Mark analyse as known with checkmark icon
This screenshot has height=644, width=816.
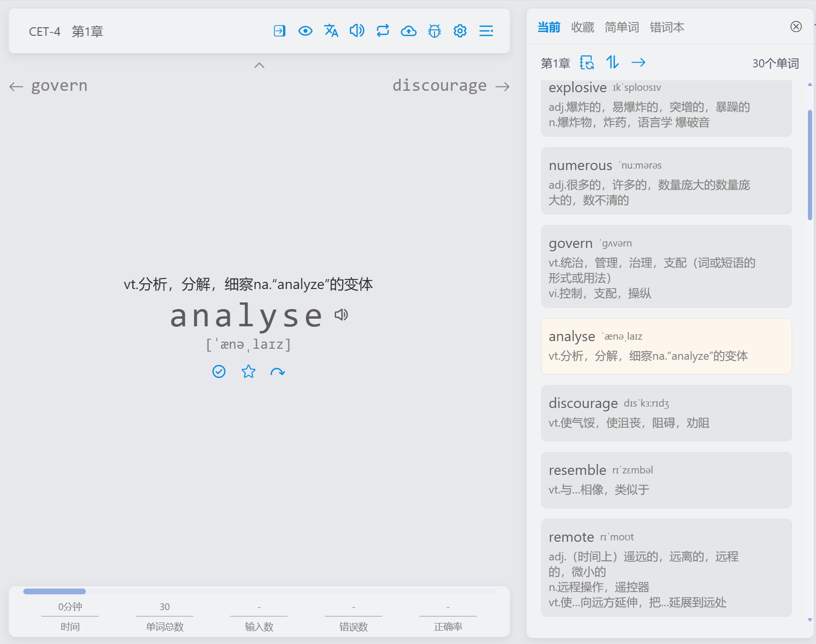coord(219,372)
